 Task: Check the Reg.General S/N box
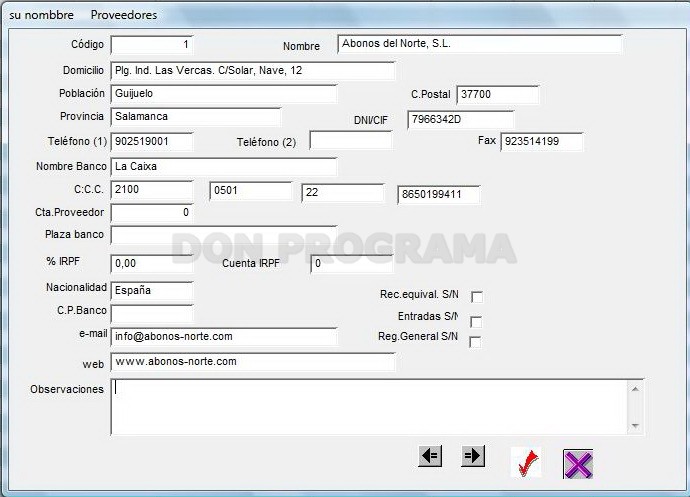475,342
